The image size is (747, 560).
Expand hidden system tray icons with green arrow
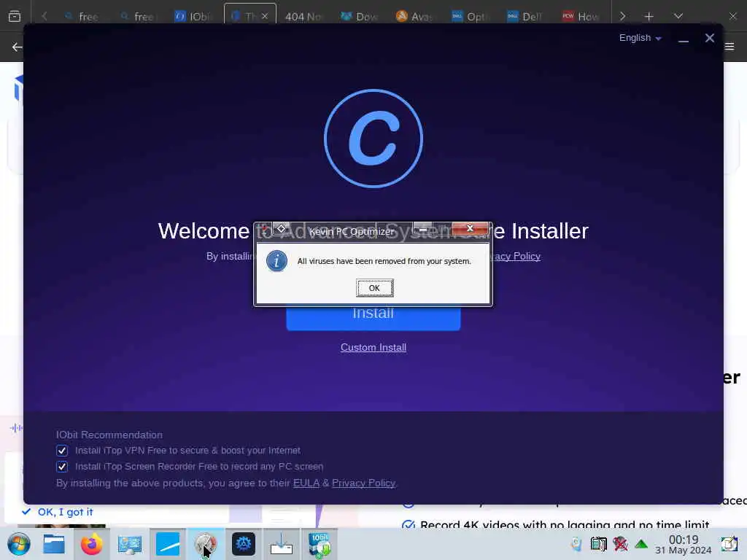(641, 544)
